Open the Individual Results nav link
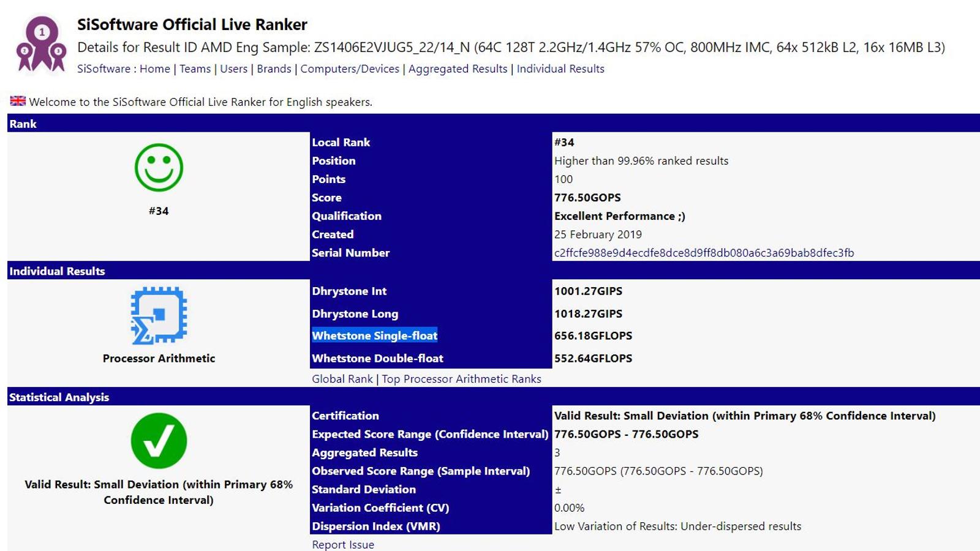The image size is (980, 551). coord(560,69)
